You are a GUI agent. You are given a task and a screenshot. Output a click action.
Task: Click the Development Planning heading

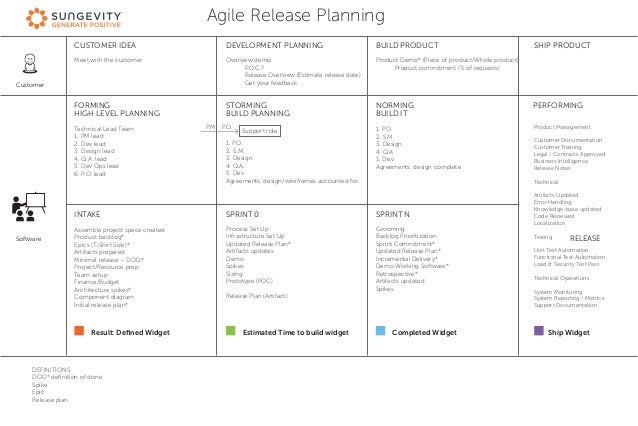[x=274, y=45]
